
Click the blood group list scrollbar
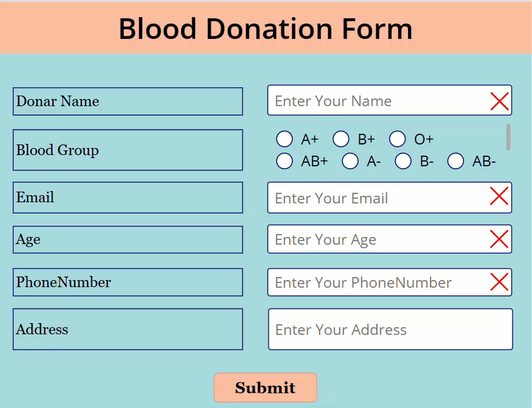508,137
